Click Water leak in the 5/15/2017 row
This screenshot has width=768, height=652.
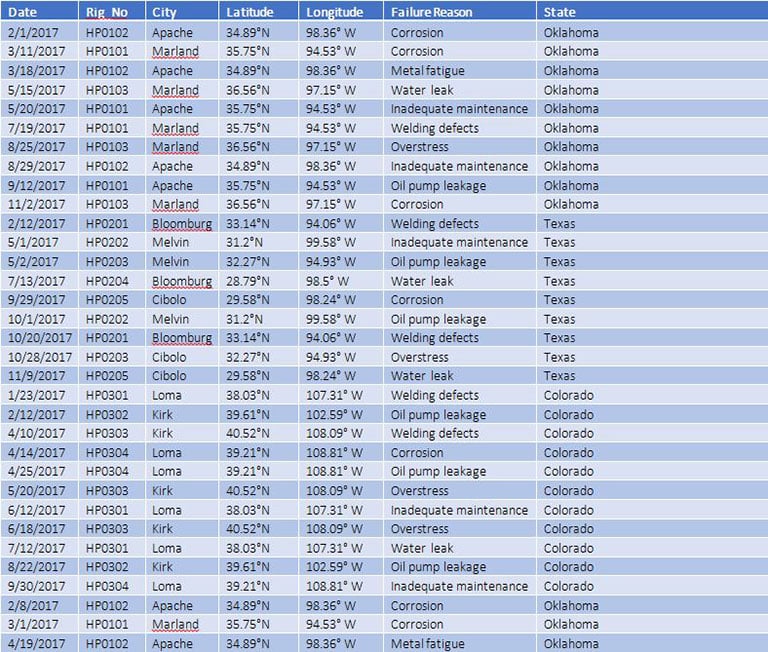click(422, 90)
